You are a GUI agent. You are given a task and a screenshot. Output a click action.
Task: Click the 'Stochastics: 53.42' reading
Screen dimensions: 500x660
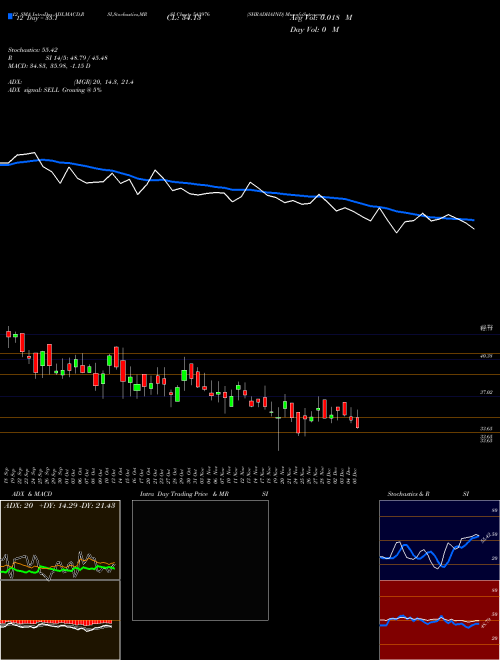pyautogui.click(x=32, y=50)
